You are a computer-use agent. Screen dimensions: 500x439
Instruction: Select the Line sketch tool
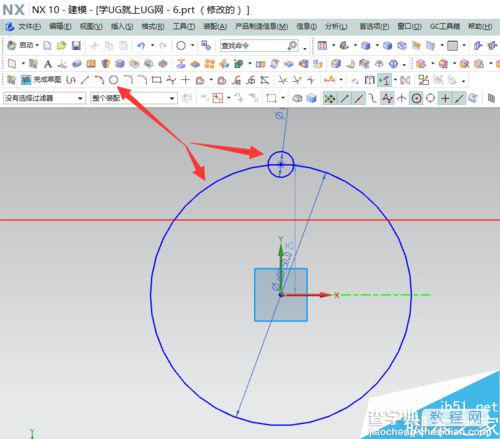tap(85, 80)
